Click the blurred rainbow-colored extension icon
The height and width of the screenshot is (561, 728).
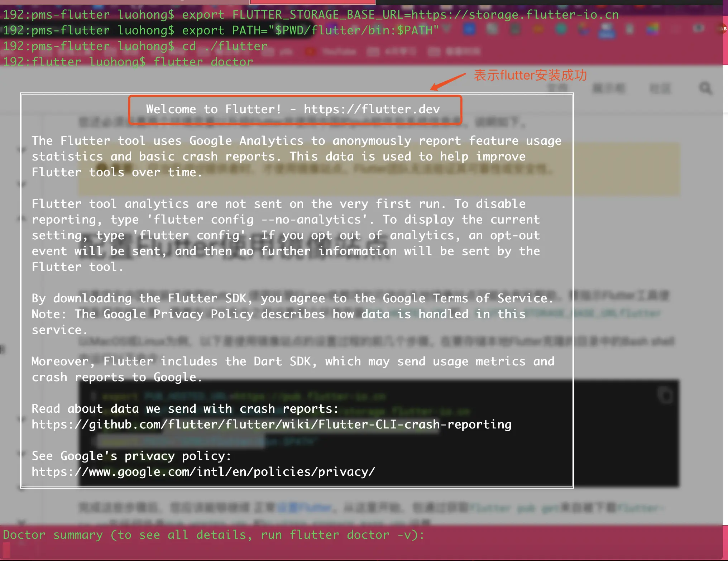click(x=652, y=29)
